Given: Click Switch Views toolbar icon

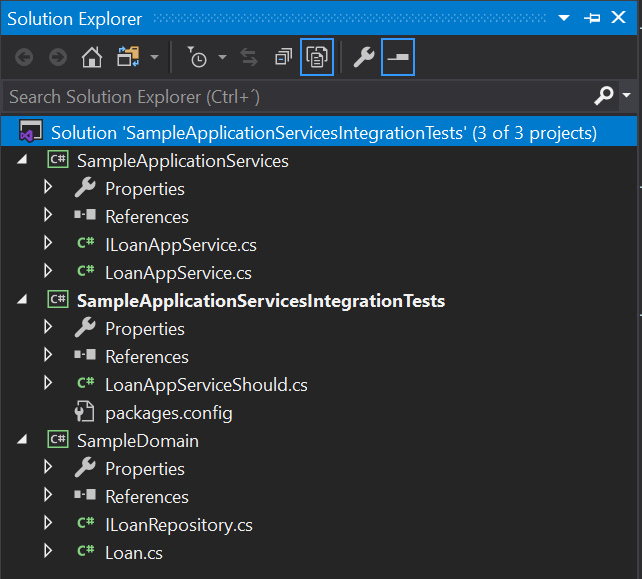Looking at the screenshot, I should pyautogui.click(x=128, y=58).
